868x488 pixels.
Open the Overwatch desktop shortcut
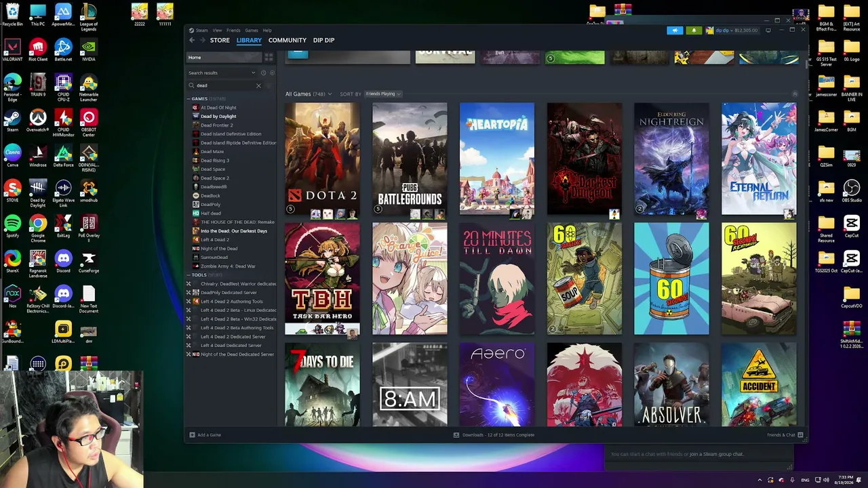tap(38, 120)
